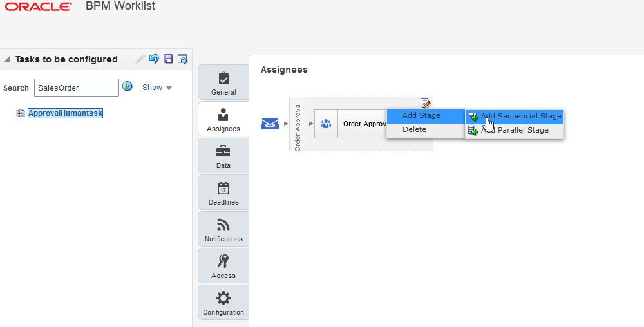The height and width of the screenshot is (327, 644).
Task: Click the notepad edit icon above stage
Action: click(x=425, y=103)
